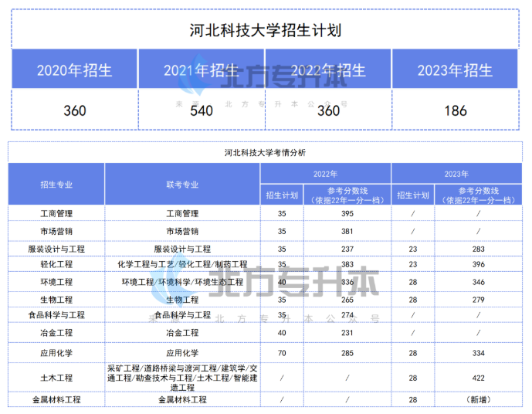Click the (新增) cell for 金属材料工程
Screen dimensions: 532x414
pos(478,399)
